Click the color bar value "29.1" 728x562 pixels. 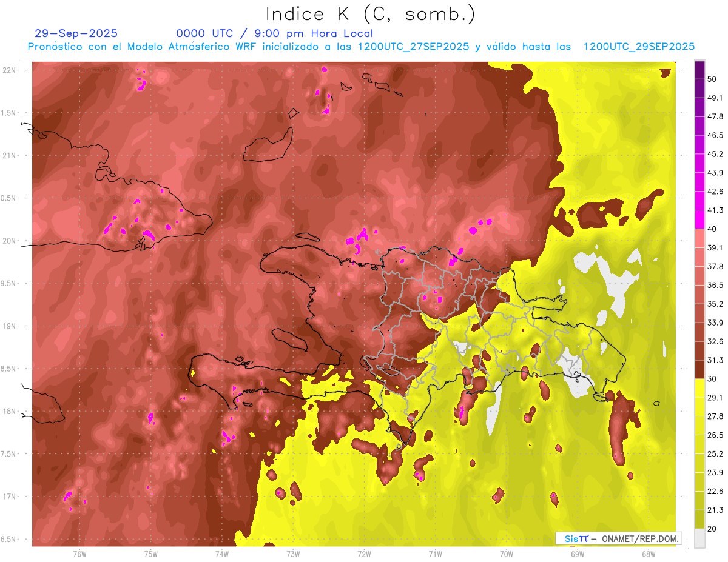pyautogui.click(x=715, y=398)
